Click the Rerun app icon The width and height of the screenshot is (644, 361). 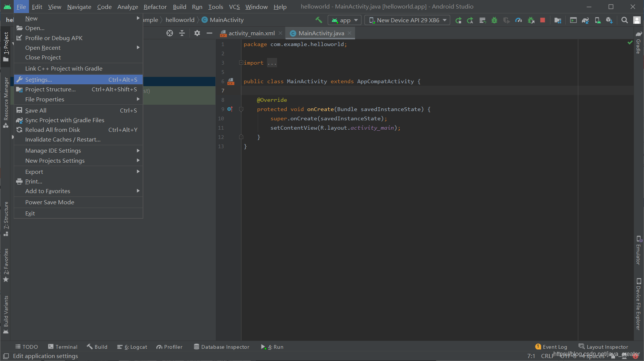[459, 20]
